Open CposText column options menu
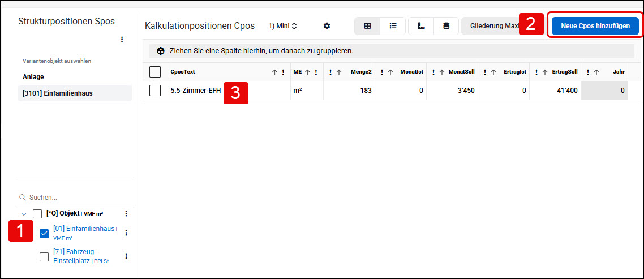Viewport: 644px width, 279px height. click(282, 72)
